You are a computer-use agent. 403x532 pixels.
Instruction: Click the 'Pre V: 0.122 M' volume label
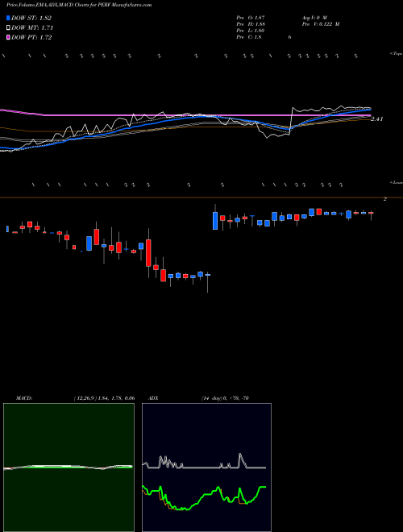tap(321, 24)
